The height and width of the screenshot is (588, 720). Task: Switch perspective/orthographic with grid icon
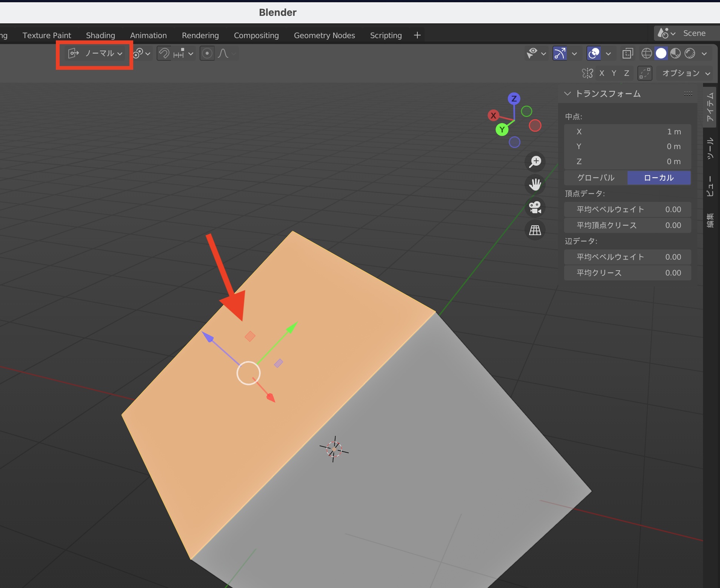(535, 230)
